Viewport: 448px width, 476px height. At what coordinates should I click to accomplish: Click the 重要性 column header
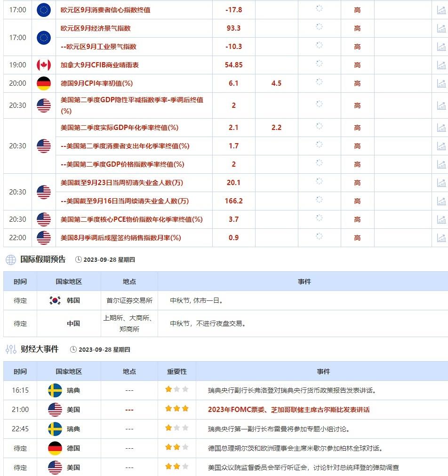click(177, 371)
